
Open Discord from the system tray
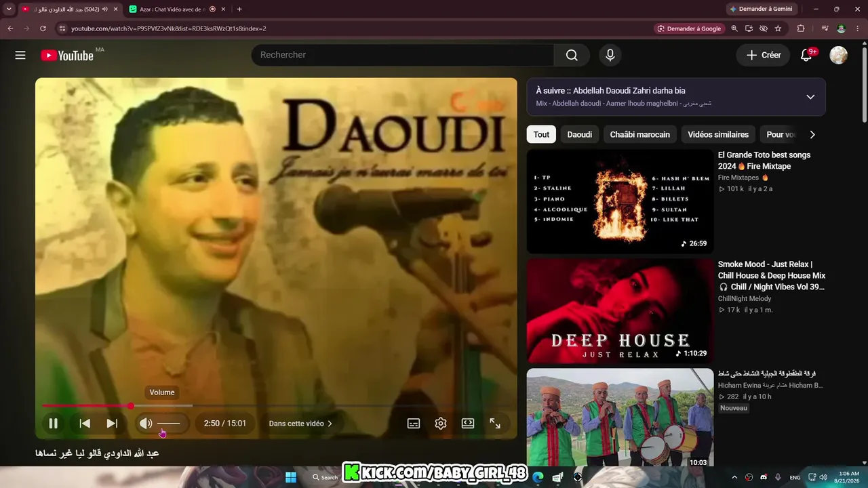(764, 477)
